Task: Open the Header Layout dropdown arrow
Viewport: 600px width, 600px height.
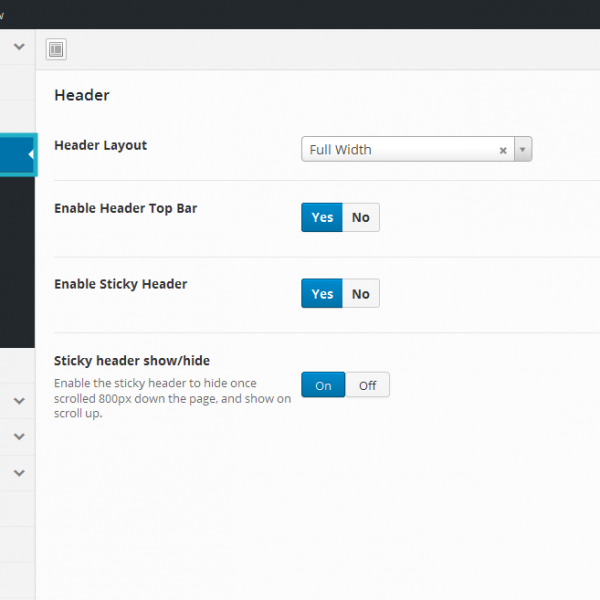Action: pyautogui.click(x=523, y=150)
